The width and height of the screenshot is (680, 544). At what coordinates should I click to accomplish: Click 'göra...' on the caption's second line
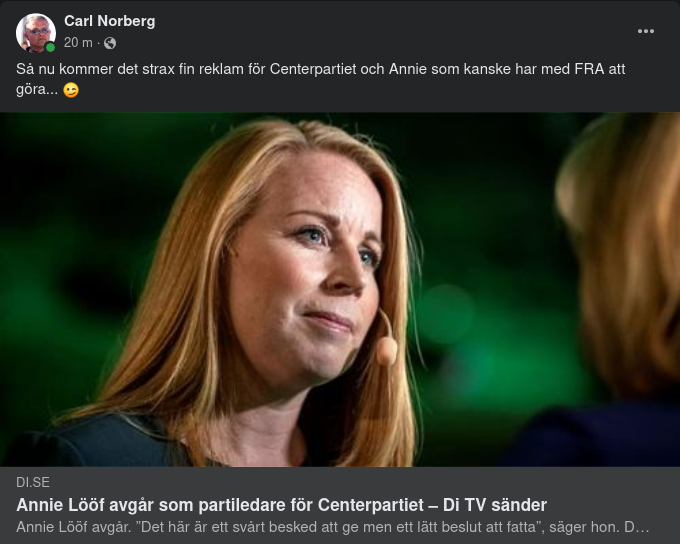coord(37,90)
